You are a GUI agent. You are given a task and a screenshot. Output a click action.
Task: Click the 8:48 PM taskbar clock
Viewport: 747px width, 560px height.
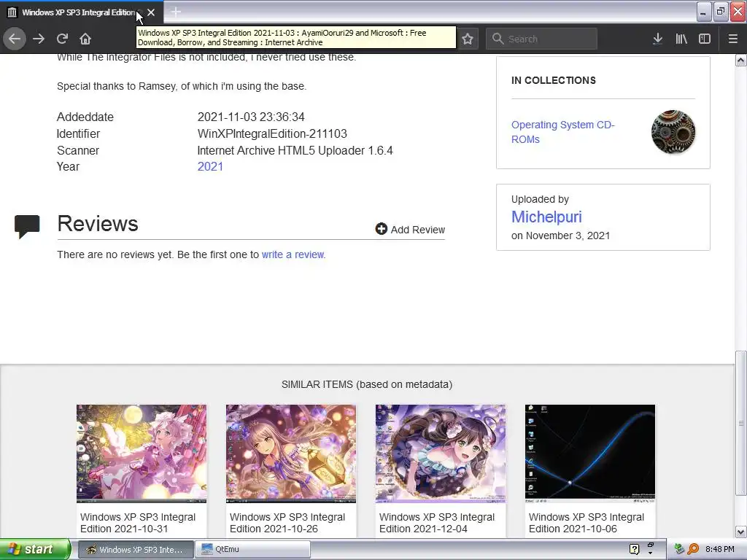tap(719, 549)
